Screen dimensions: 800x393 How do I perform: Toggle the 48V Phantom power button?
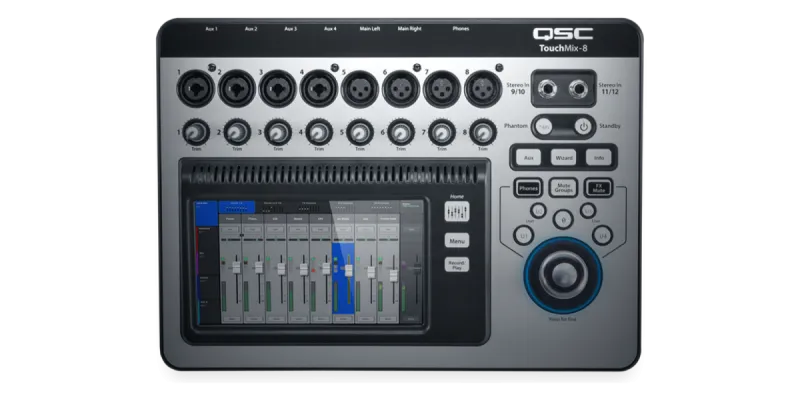pyautogui.click(x=543, y=126)
